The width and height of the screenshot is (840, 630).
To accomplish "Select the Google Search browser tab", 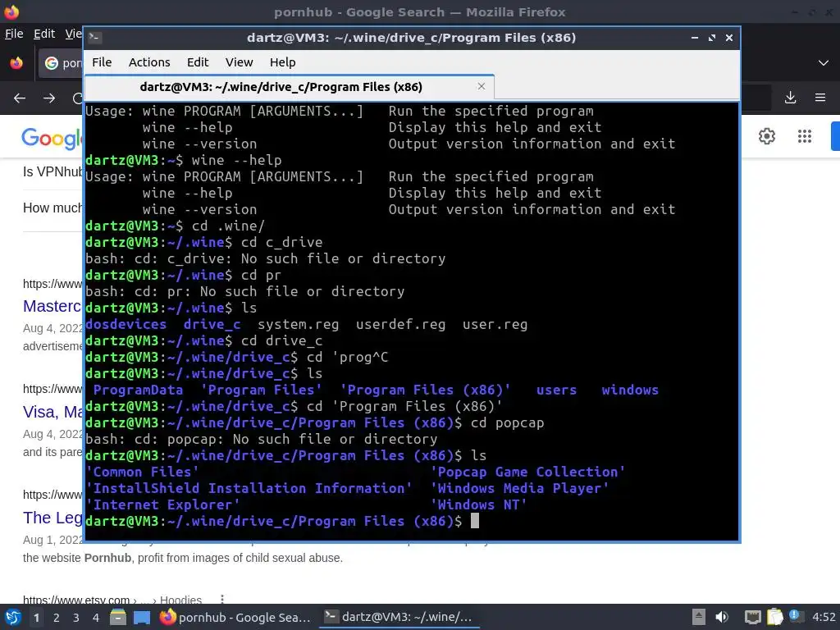I will coord(61,63).
